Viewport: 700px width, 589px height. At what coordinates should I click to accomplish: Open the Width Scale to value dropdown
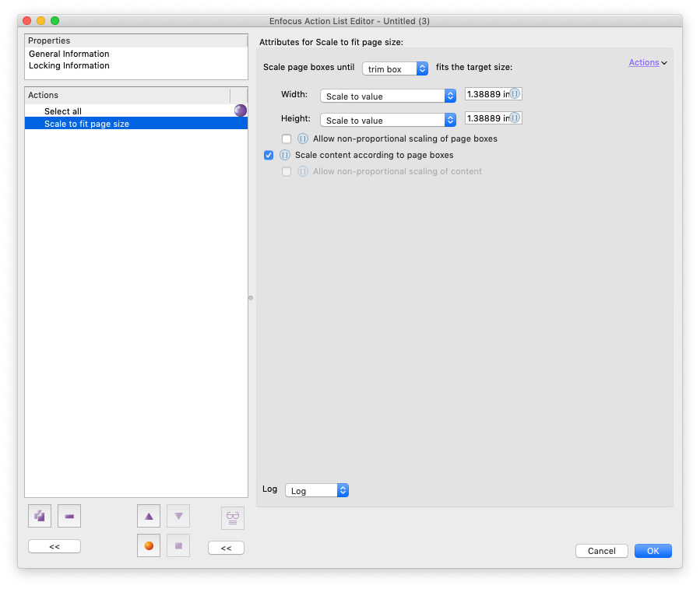(x=388, y=96)
